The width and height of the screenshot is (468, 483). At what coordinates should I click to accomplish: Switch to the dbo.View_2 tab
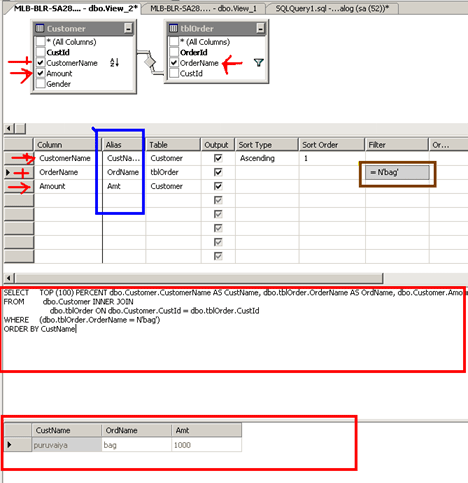pyautogui.click(x=75, y=8)
